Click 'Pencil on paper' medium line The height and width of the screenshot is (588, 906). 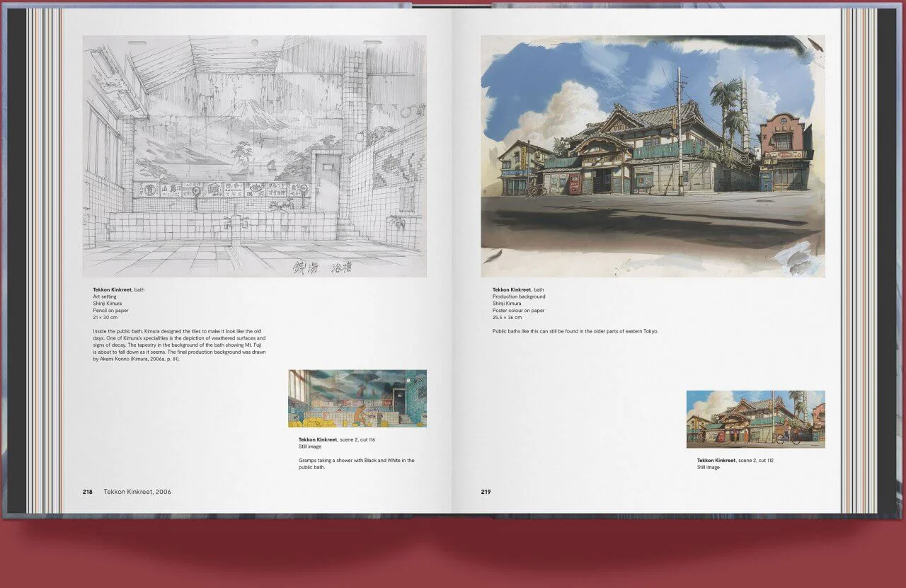110,311
